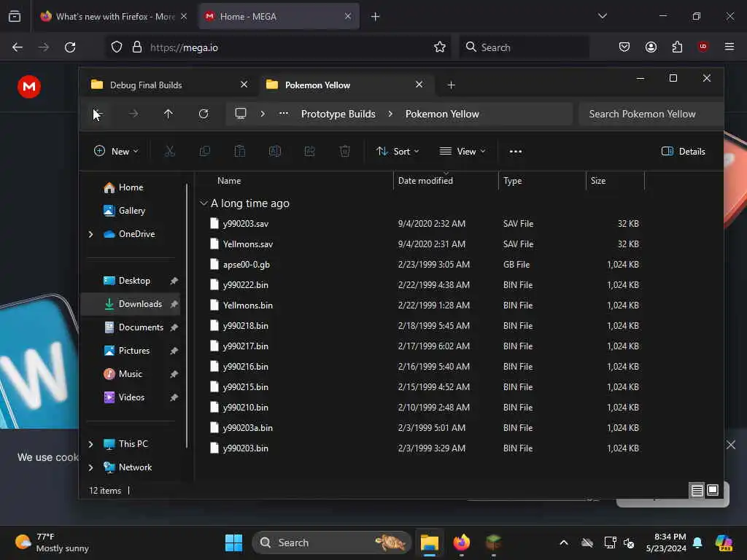747x560 pixels.
Task: Open the Sort dropdown menu
Action: tap(398, 152)
